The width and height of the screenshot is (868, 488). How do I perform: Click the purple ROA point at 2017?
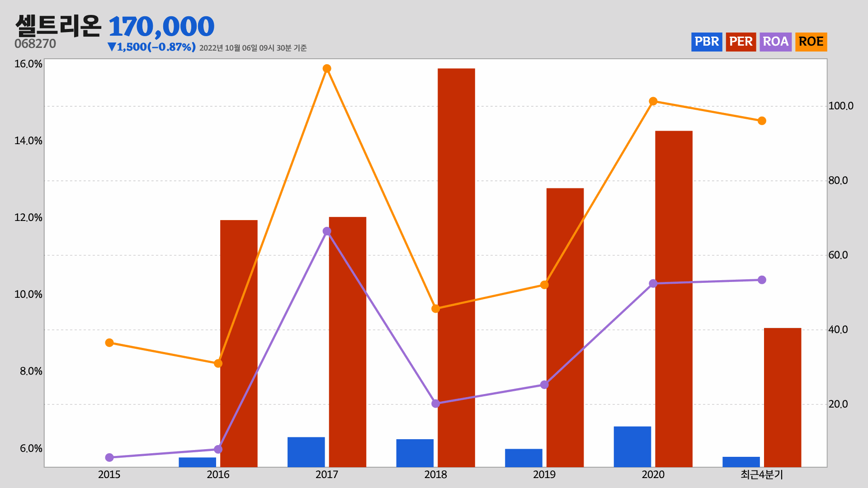coord(327,231)
